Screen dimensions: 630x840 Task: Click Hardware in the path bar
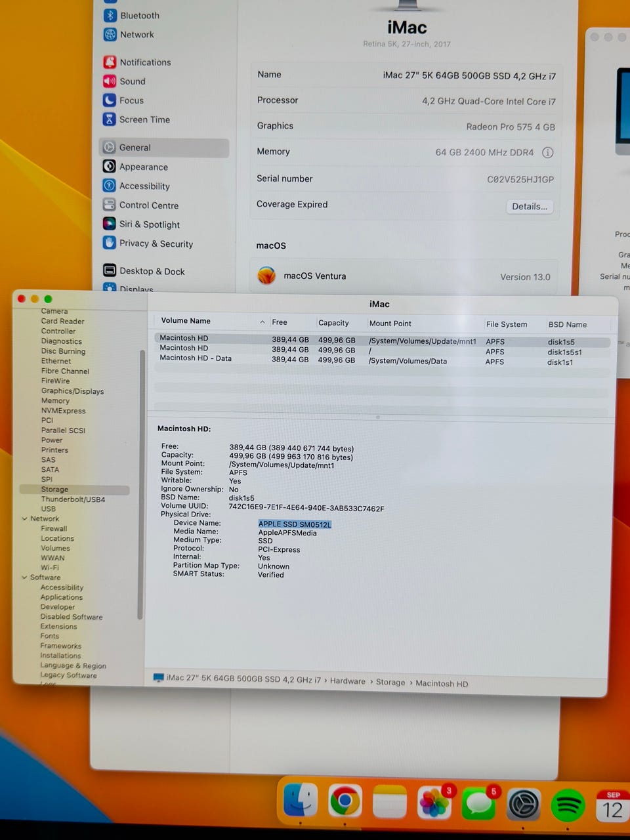tap(347, 681)
